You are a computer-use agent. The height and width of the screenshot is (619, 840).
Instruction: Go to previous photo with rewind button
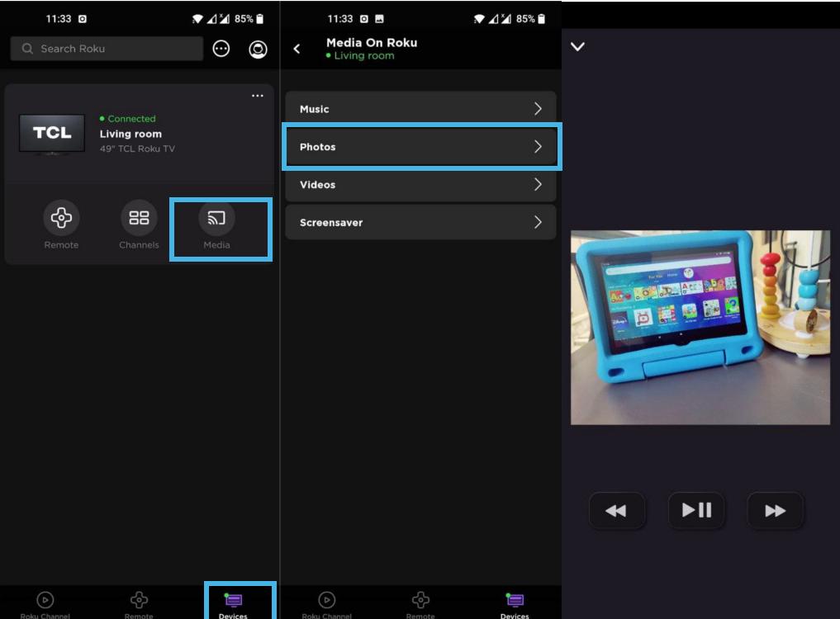pos(617,510)
